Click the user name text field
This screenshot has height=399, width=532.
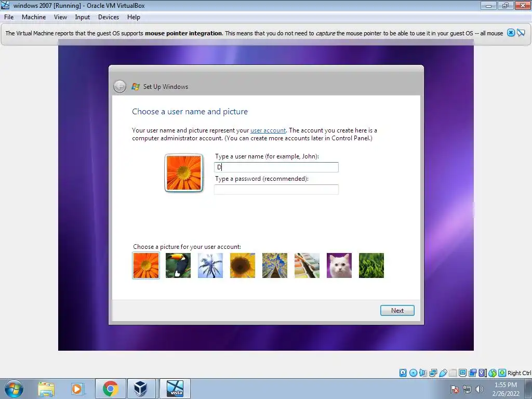pos(276,167)
